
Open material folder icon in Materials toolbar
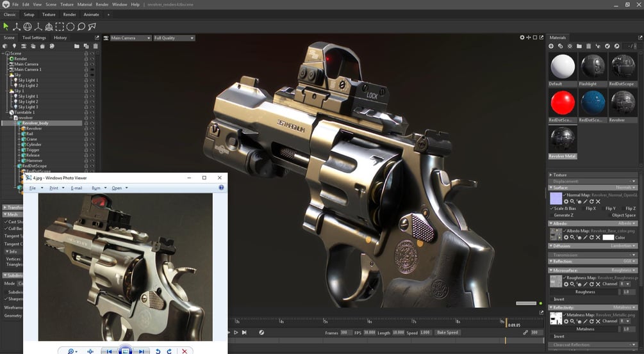pyautogui.click(x=579, y=46)
